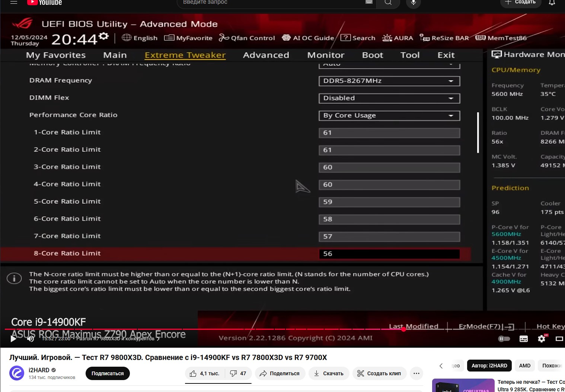Launch MemTest86 from the BIOS toolbar

[x=501, y=38]
